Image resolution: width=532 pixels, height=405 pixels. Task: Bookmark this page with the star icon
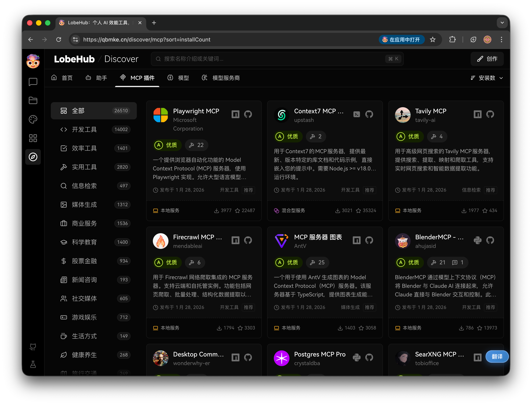coord(433,40)
